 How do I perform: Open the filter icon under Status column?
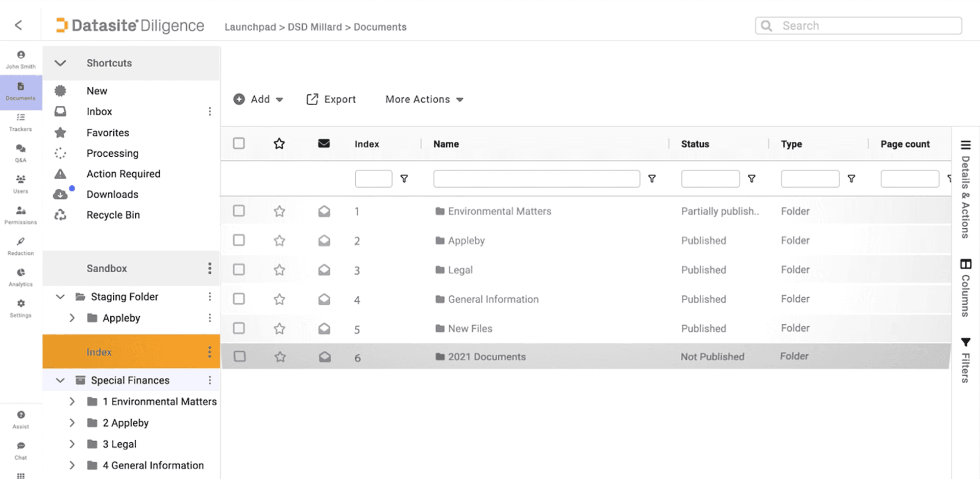pos(752,179)
